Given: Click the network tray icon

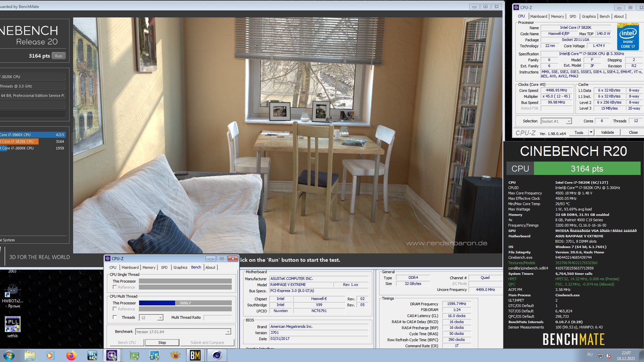Looking at the screenshot, I should (x=600, y=355).
